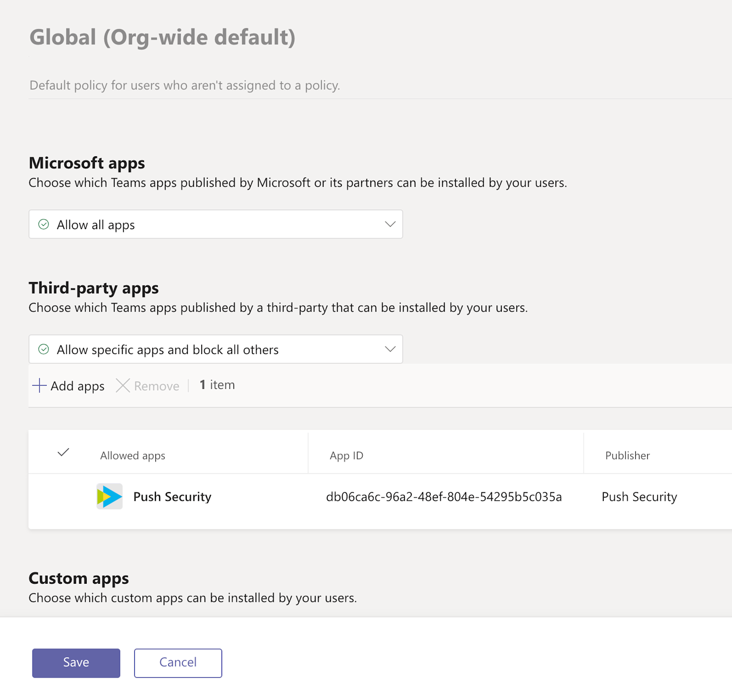Toggle the select-all checkmark in table header
The width and height of the screenshot is (732, 700).
(x=63, y=453)
